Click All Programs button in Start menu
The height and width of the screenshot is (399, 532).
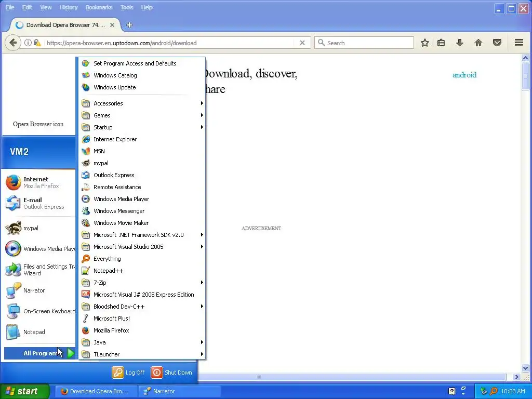pyautogui.click(x=39, y=353)
